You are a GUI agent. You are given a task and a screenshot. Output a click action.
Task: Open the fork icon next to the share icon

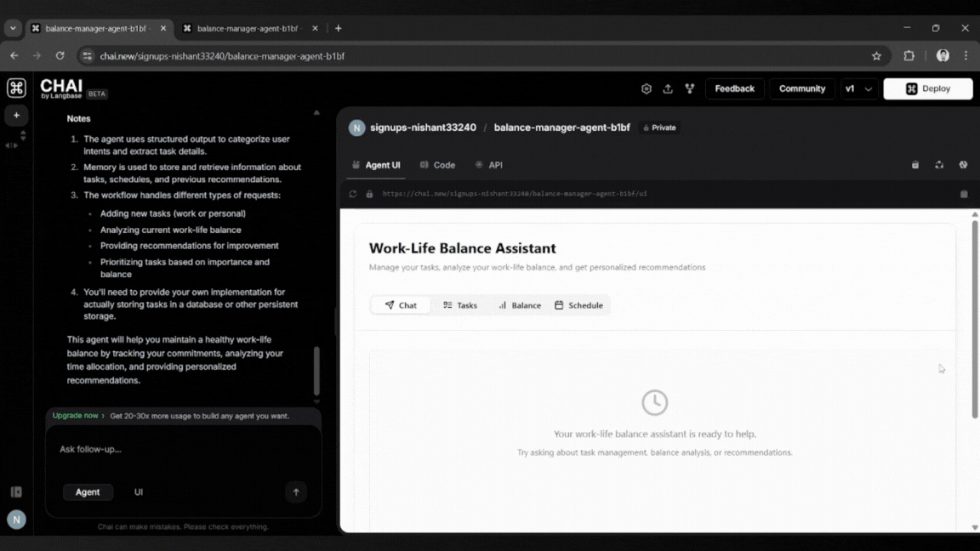pos(690,88)
